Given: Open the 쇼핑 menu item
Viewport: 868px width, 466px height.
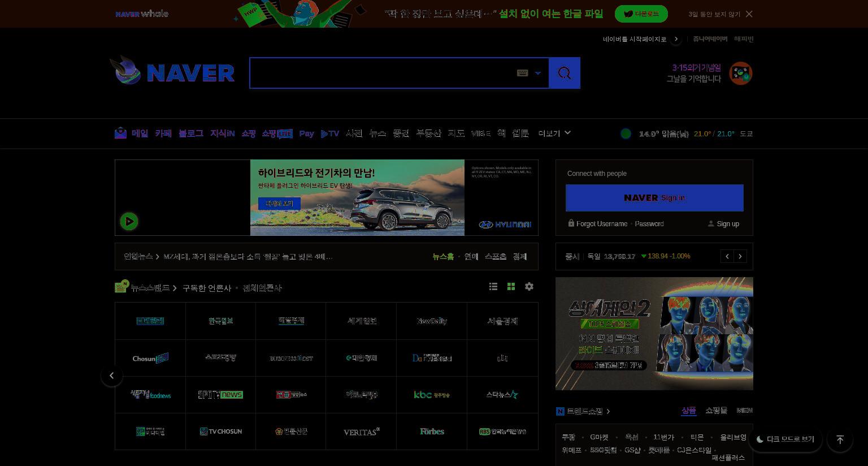Looking at the screenshot, I should pyautogui.click(x=249, y=133).
